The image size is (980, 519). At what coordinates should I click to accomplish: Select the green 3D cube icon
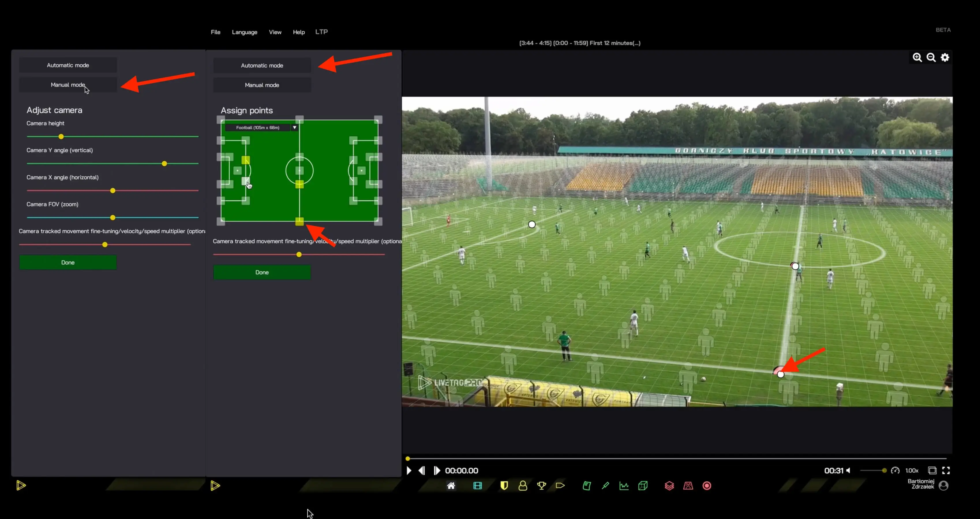tap(643, 486)
